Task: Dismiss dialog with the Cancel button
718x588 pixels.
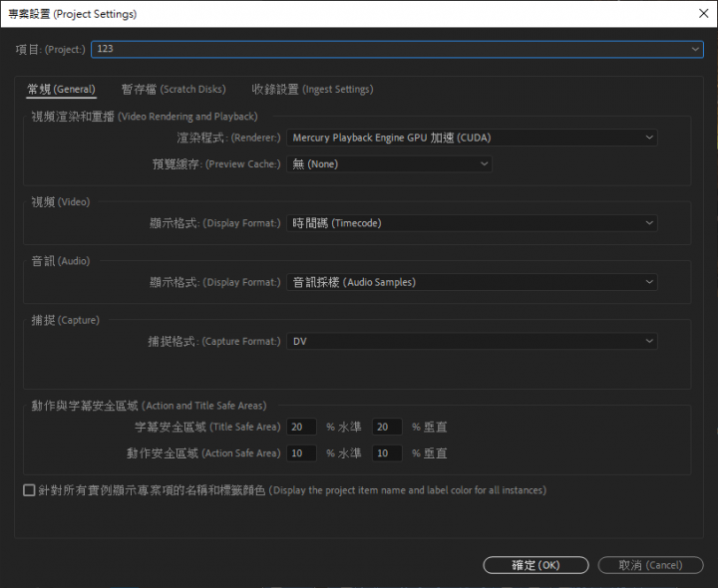Action: 650,565
